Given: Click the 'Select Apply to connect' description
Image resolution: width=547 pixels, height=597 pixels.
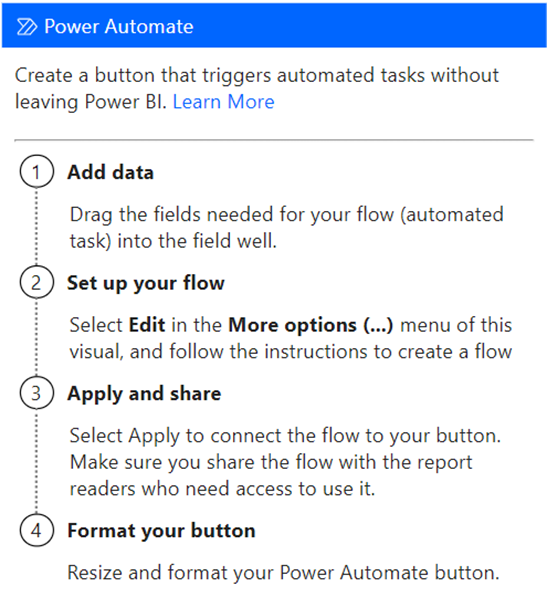Looking at the screenshot, I should coord(285,461).
